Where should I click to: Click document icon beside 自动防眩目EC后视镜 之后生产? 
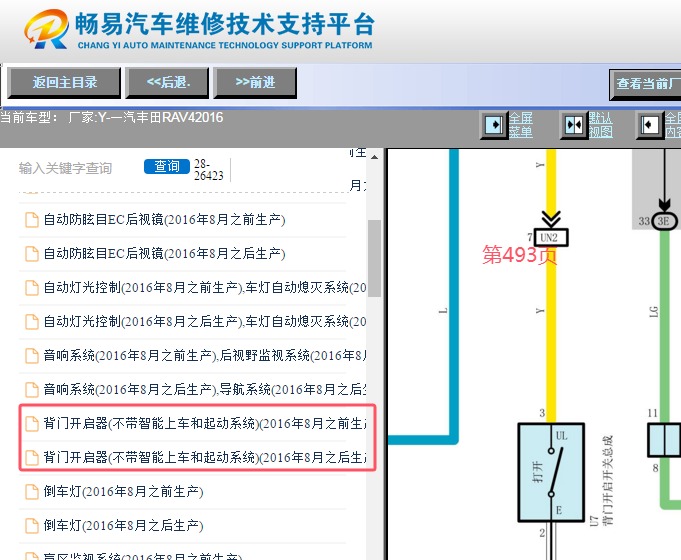[31, 254]
